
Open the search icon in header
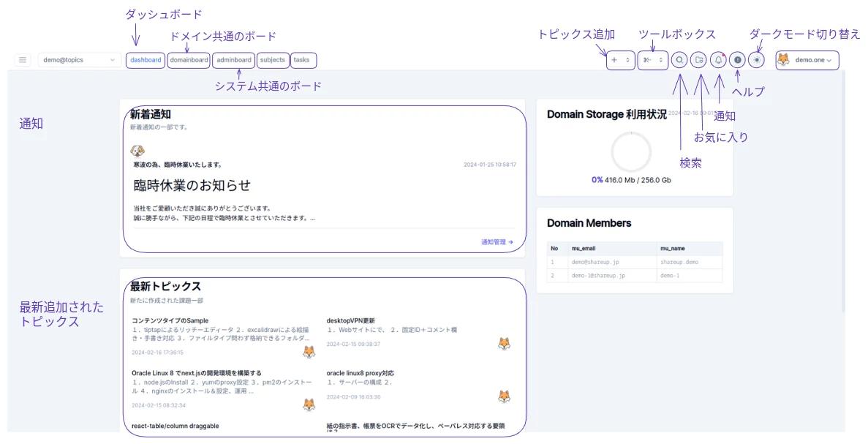pyautogui.click(x=679, y=60)
